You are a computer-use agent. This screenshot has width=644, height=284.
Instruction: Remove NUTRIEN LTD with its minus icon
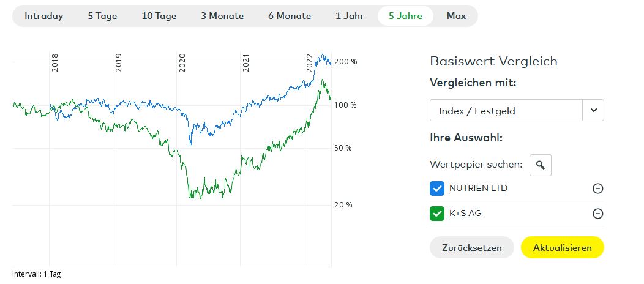[x=598, y=189]
